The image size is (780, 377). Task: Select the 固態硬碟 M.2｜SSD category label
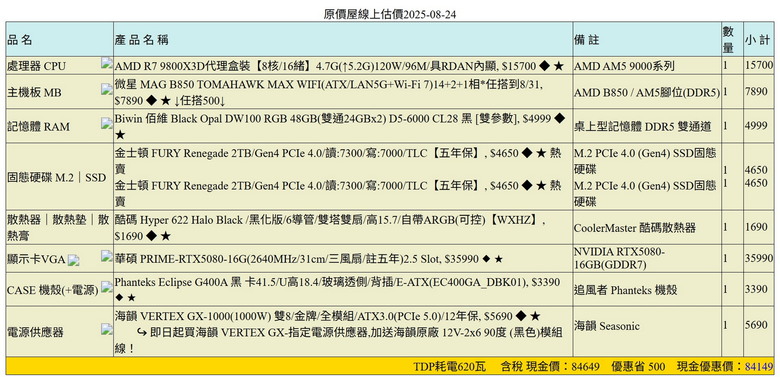(57, 178)
